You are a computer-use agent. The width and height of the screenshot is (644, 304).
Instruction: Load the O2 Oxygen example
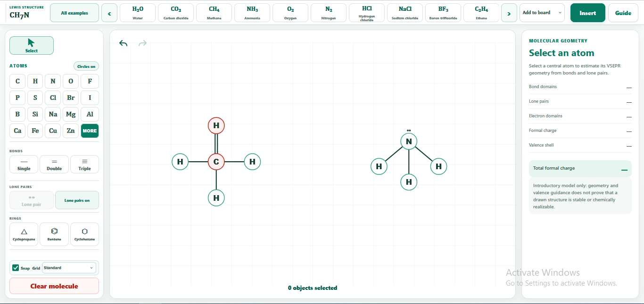coord(290,13)
